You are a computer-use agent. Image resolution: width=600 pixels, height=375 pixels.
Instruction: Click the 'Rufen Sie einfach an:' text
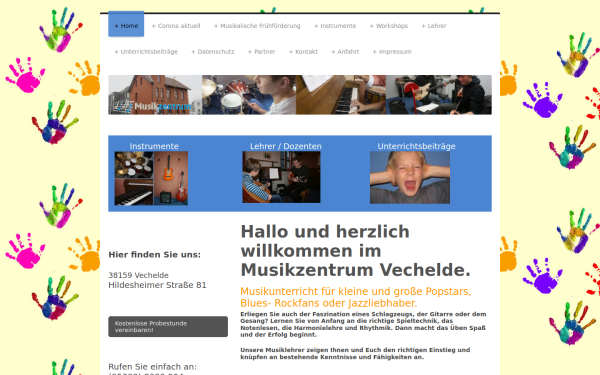pos(152,367)
